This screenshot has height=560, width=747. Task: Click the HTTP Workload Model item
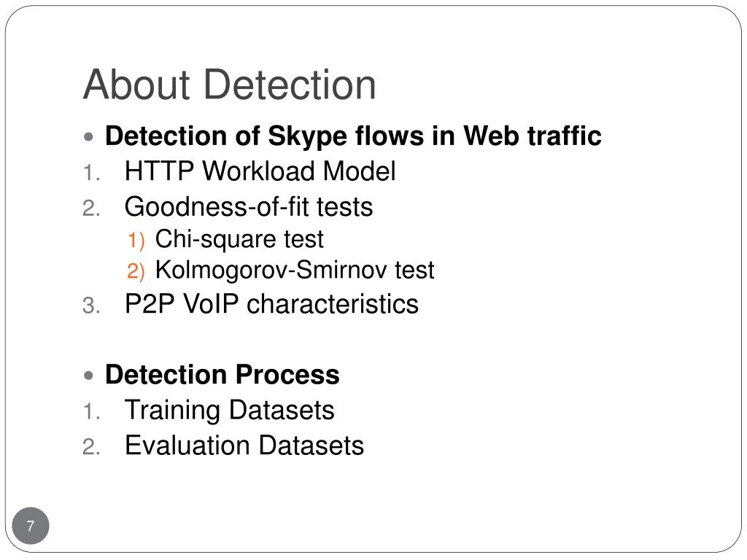[260, 171]
